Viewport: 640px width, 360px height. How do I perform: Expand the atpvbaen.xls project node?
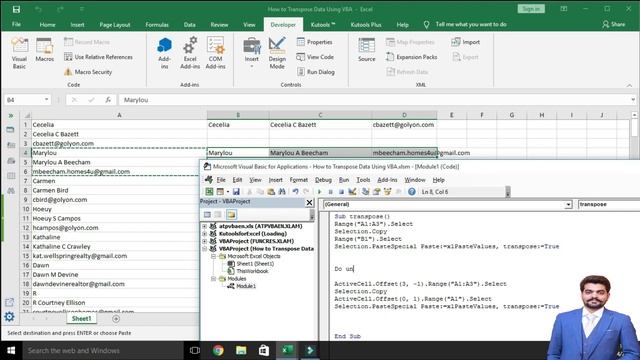pyautogui.click(x=204, y=226)
